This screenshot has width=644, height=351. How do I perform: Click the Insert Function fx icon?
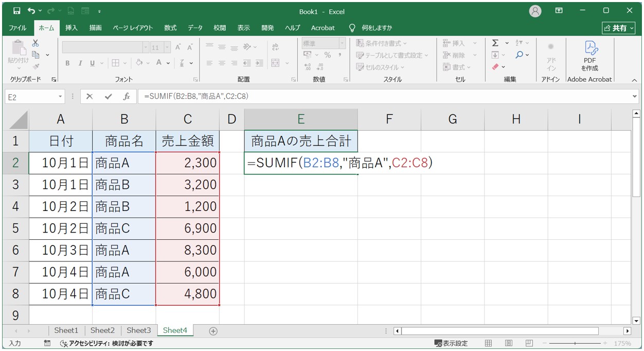coord(127,96)
